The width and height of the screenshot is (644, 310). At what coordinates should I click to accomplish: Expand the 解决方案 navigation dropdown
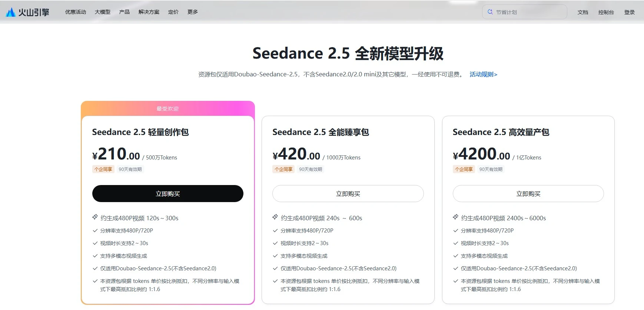(149, 12)
